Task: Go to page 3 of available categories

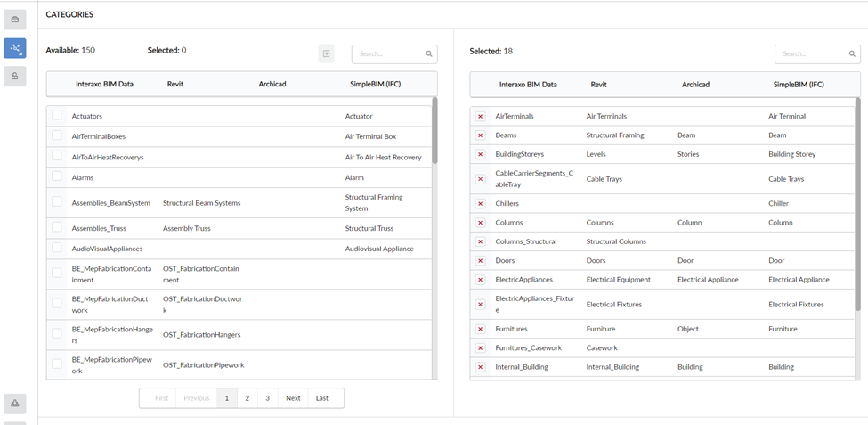Action: point(267,398)
